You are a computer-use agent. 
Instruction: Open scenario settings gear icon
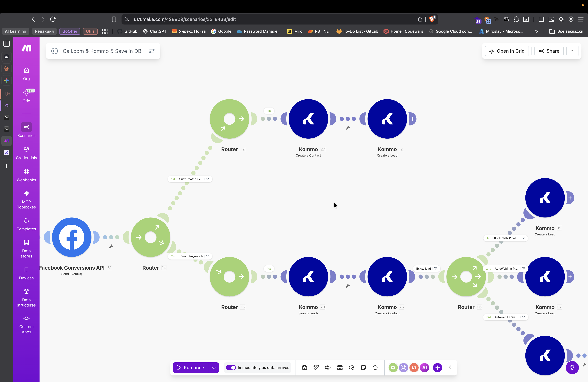pyautogui.click(x=351, y=367)
